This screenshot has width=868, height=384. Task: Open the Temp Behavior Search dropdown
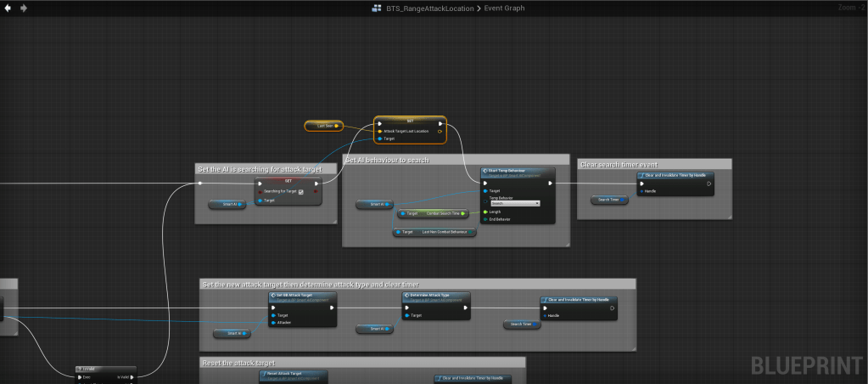pyautogui.click(x=515, y=203)
